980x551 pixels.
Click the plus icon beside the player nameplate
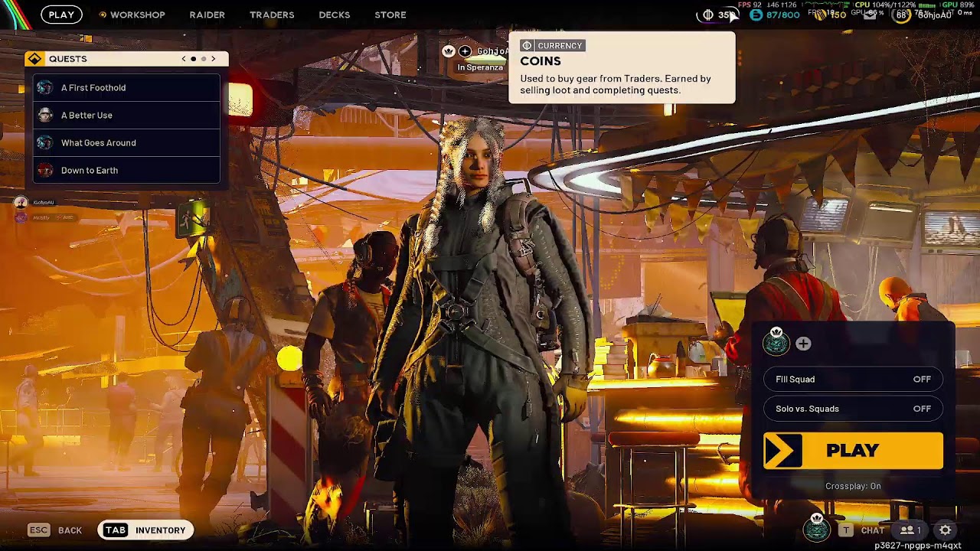tap(465, 51)
